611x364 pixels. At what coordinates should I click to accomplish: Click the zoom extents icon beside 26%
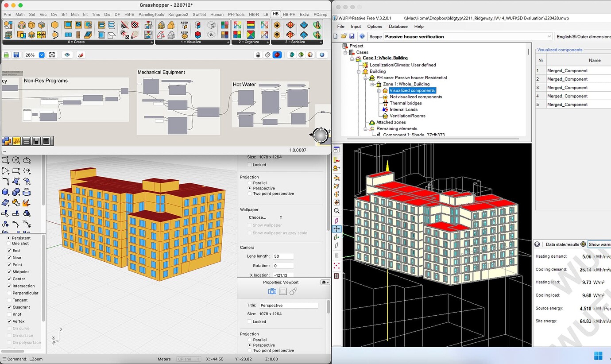pyautogui.click(x=52, y=55)
